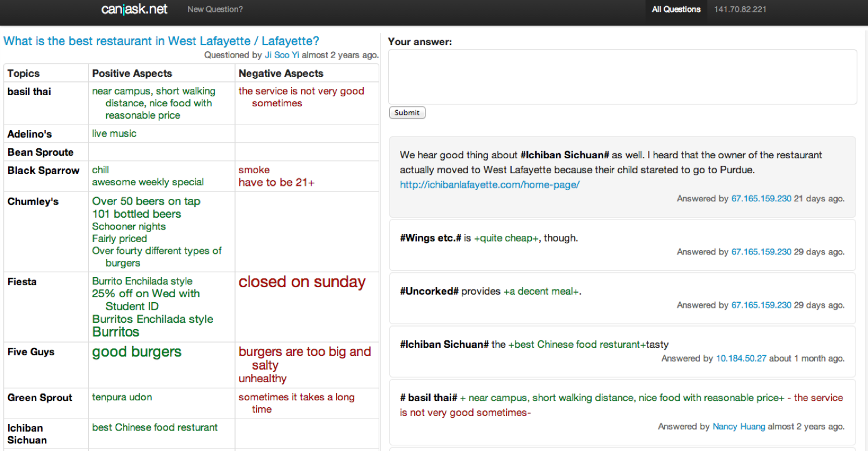This screenshot has height=451, width=868.
Task: Select the Five Guys topic
Action: pos(31,352)
